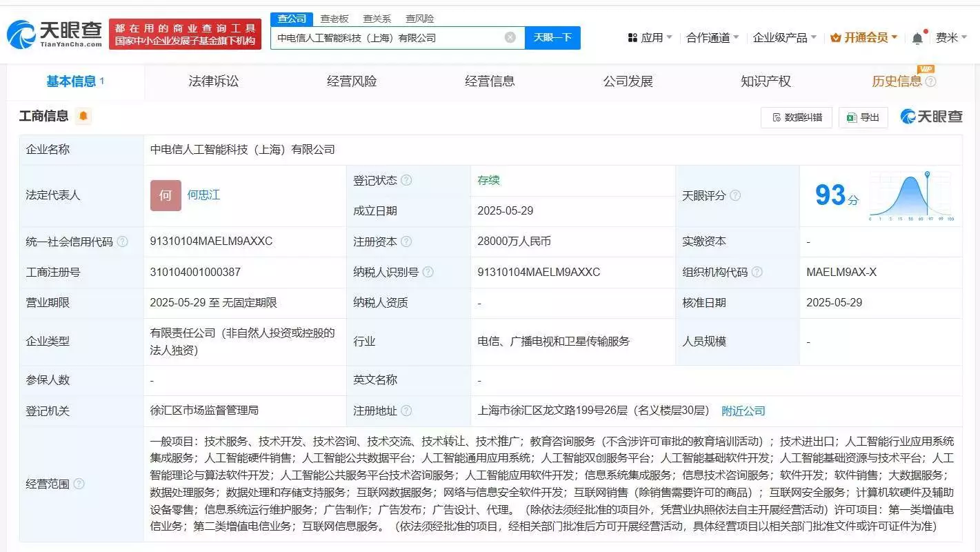This screenshot has height=552, width=980.
Task: Click company name in the 企业名称 row
Action: point(242,150)
